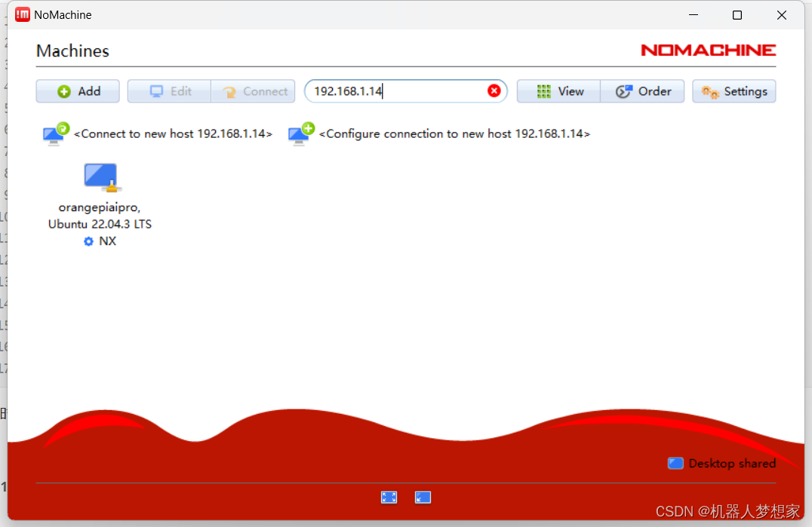This screenshot has width=812, height=527.
Task: Click the Connect button
Action: [x=254, y=91]
